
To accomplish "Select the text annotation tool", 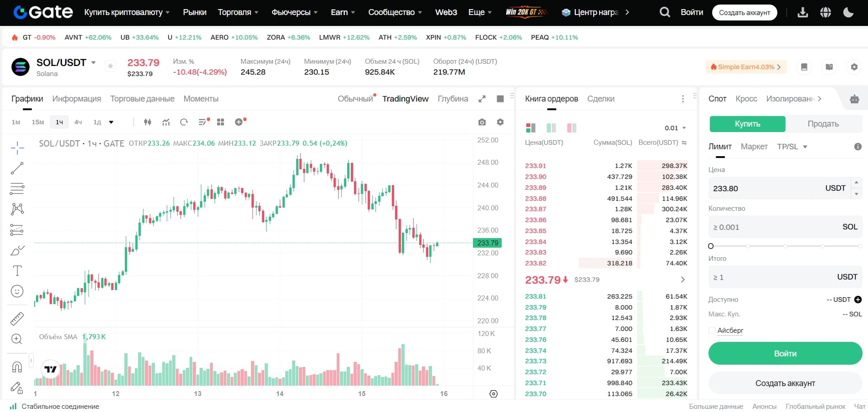I will 17,270.
